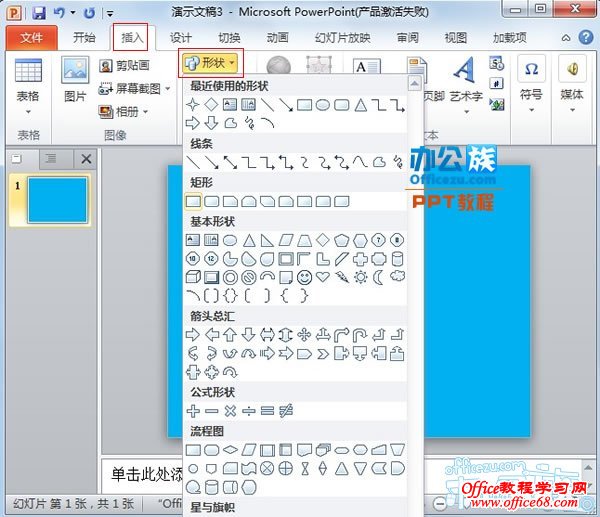Insert a picture with 图片 button
Screen dimensions: 600x517
75,80
